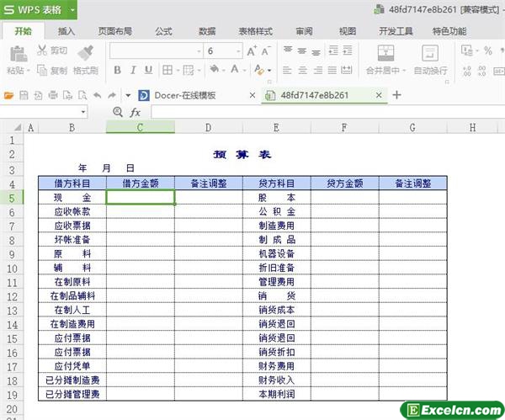Click the print icon in quick toolbar

53,95
